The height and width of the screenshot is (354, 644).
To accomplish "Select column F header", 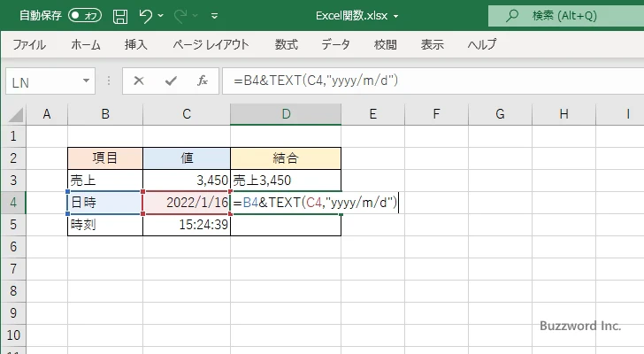I will click(x=436, y=114).
